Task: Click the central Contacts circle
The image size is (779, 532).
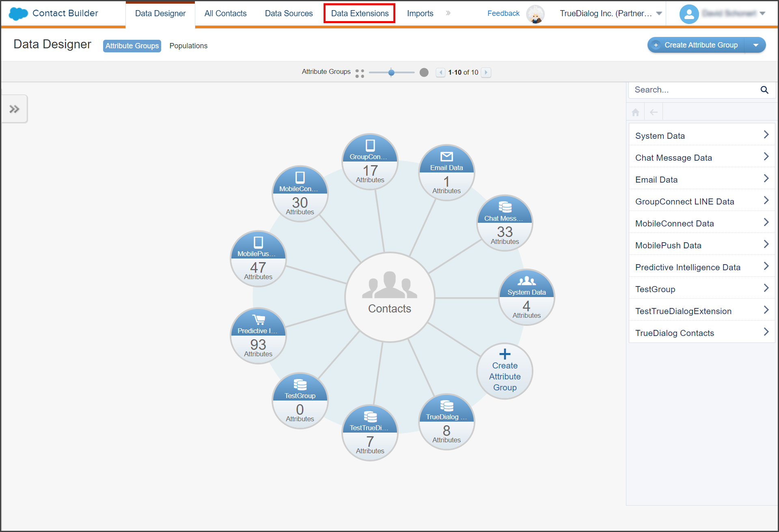Action: [x=390, y=297]
